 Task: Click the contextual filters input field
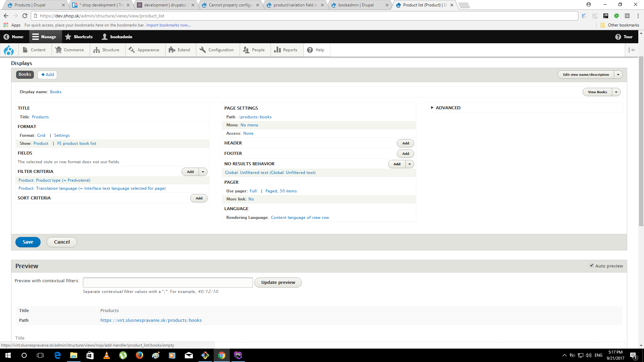(x=167, y=282)
